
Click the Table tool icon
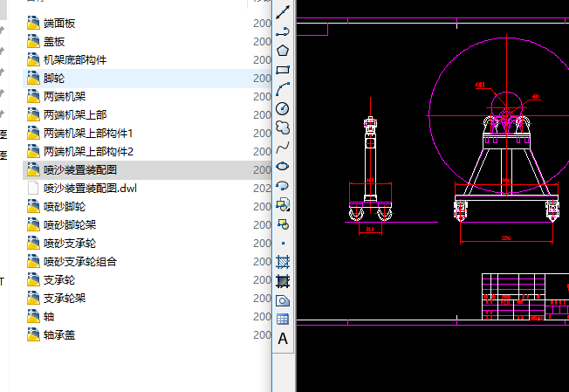tap(283, 320)
